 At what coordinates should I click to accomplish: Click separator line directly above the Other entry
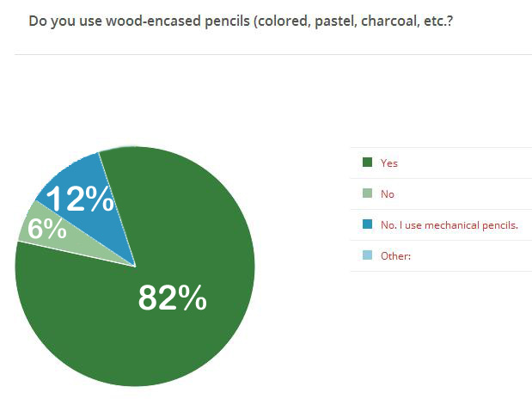click(x=440, y=240)
